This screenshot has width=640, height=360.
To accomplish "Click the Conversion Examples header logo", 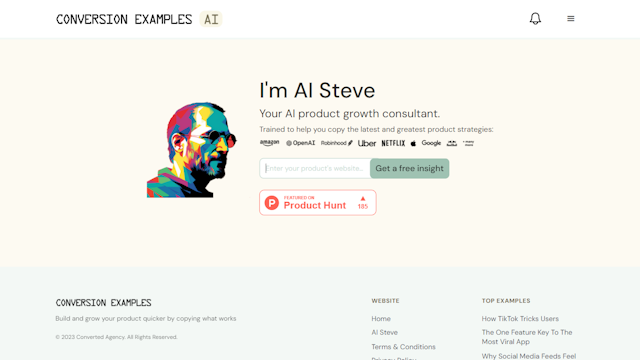I will (x=124, y=19).
